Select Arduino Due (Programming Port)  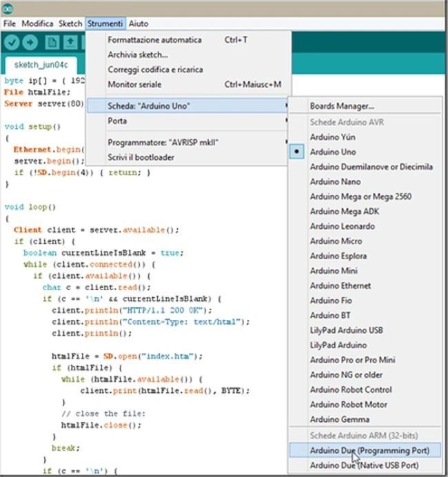[365, 451]
